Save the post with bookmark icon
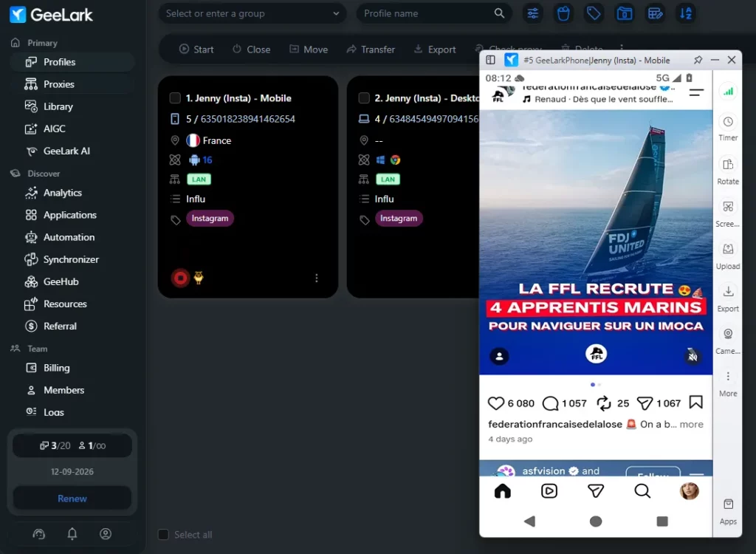Screen dimensions: 756x554 click(x=695, y=403)
